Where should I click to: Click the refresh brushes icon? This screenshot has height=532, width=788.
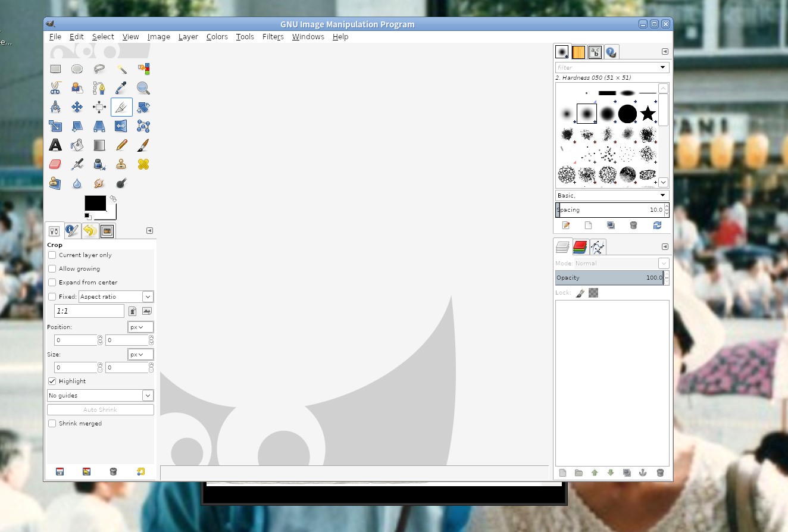point(657,226)
